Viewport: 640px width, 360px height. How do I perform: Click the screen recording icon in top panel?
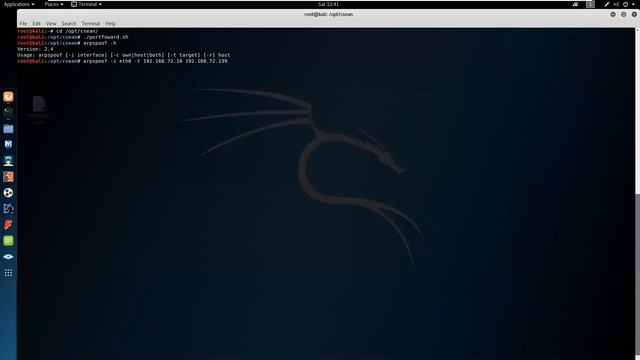[575, 4]
